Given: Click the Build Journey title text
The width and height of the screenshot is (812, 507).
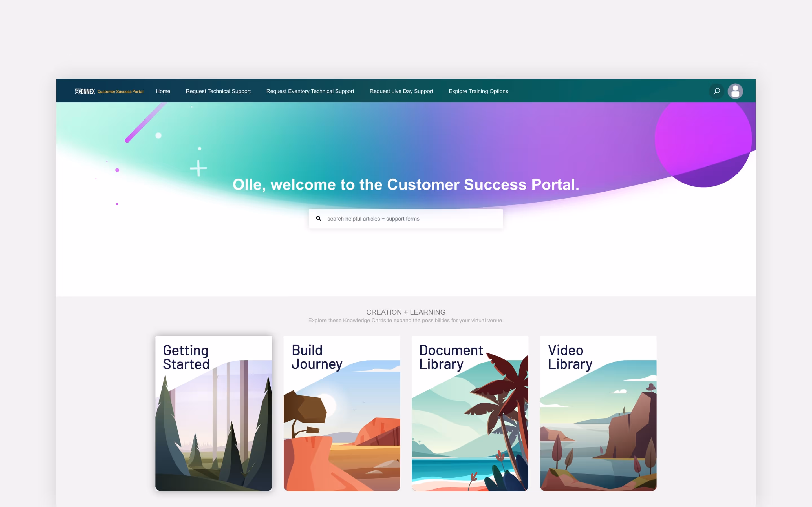Looking at the screenshot, I should pyautogui.click(x=317, y=357).
